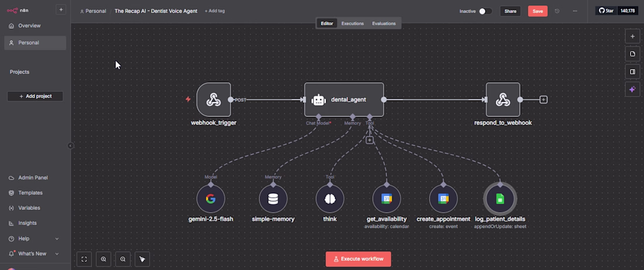Open the get_availability calendar node
This screenshot has width=644, height=270.
(386, 199)
